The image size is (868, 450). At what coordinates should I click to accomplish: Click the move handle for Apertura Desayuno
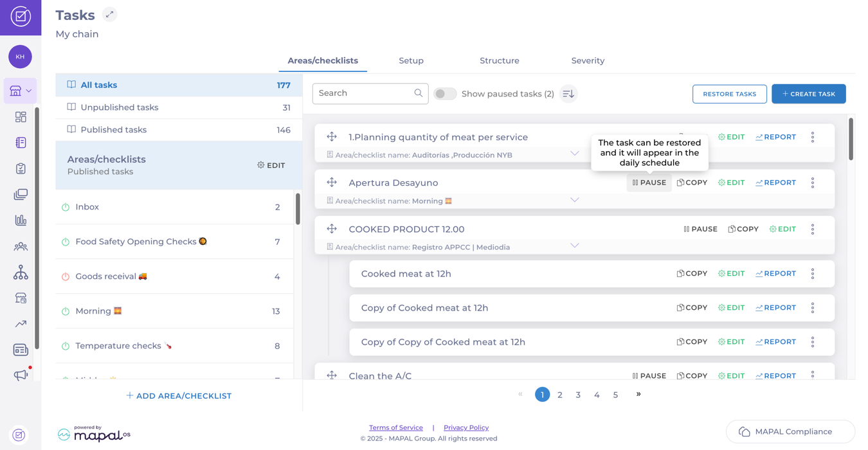332,183
